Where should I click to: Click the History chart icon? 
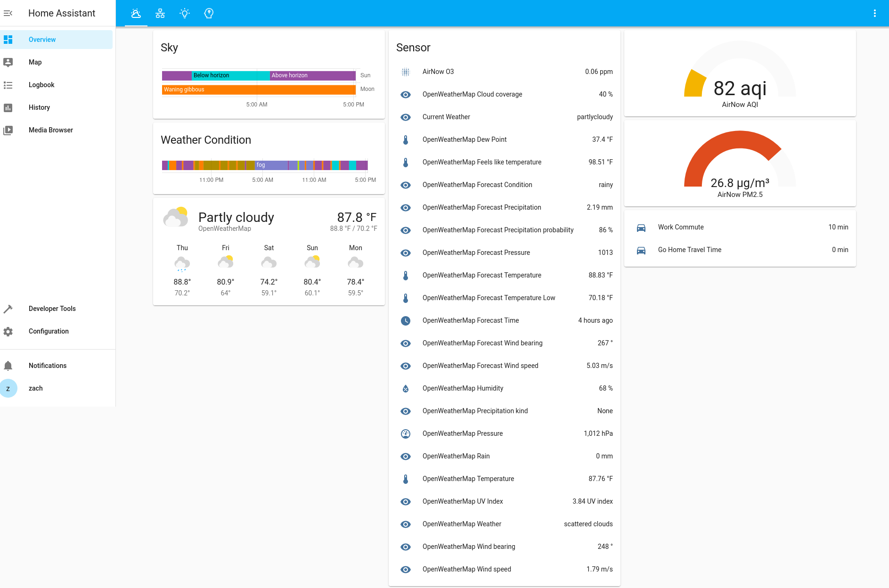[8, 107]
